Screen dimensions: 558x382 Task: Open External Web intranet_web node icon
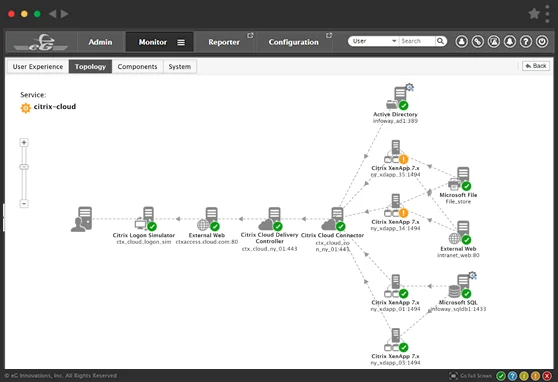point(459,233)
